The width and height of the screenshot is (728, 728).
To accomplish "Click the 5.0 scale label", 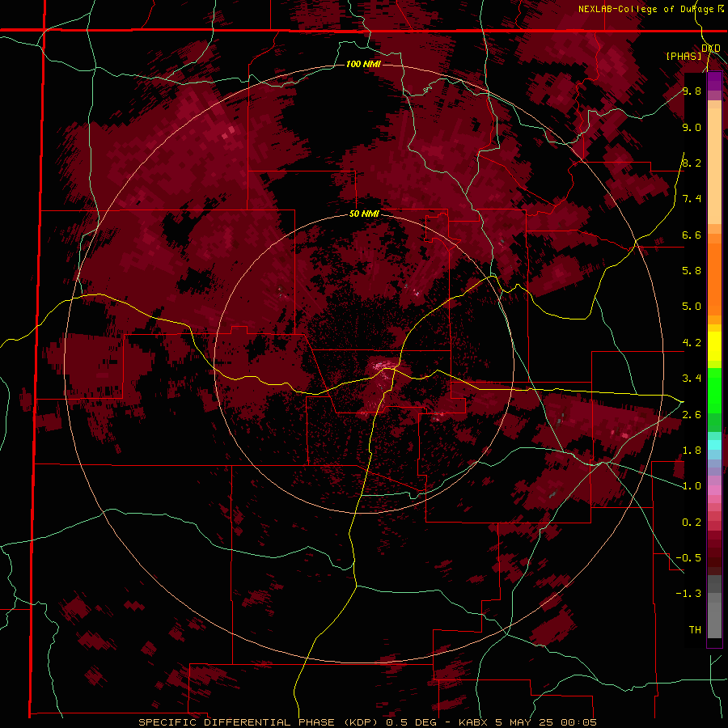I will click(692, 307).
